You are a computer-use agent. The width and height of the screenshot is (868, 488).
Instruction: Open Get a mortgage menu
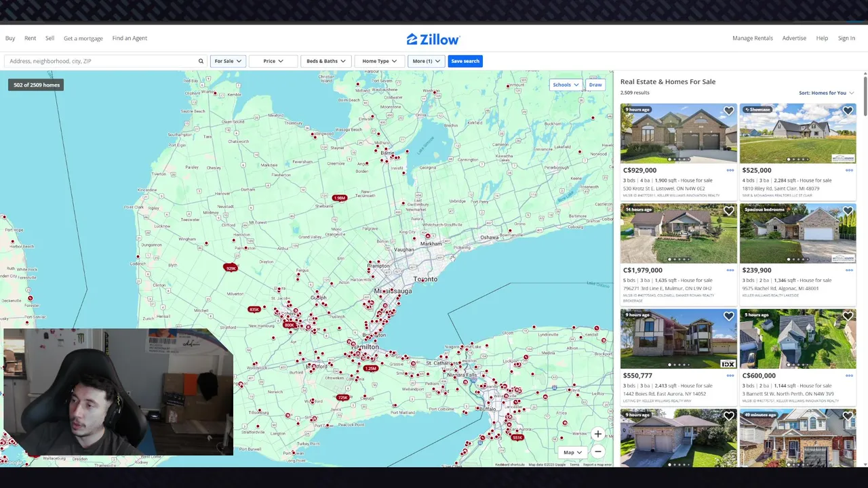point(83,39)
